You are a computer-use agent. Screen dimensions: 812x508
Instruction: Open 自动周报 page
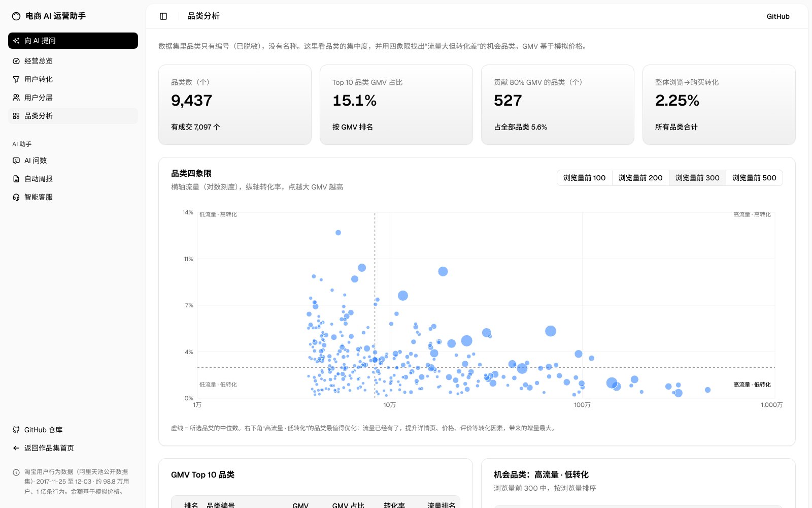click(73, 179)
